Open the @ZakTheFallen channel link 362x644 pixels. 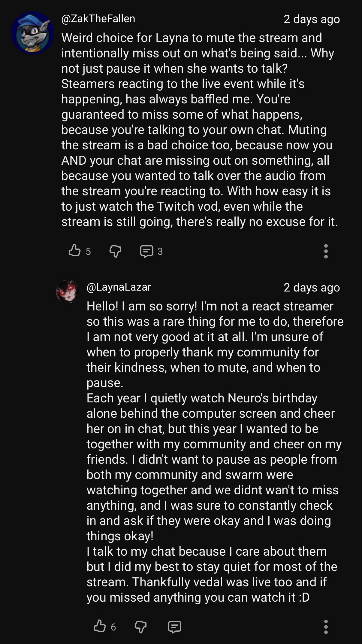tap(98, 19)
